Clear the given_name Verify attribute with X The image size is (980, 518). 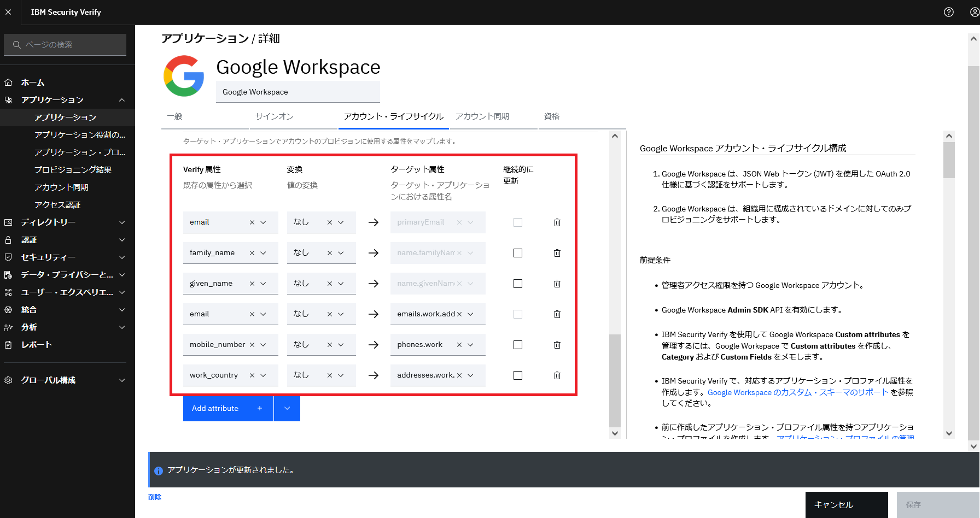(252, 284)
